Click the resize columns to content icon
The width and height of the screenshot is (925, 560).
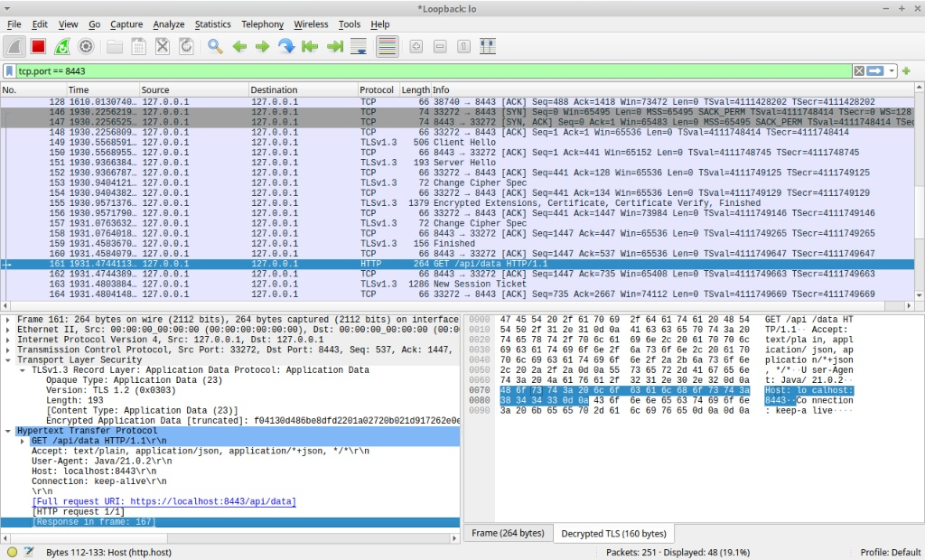pyautogui.click(x=488, y=46)
